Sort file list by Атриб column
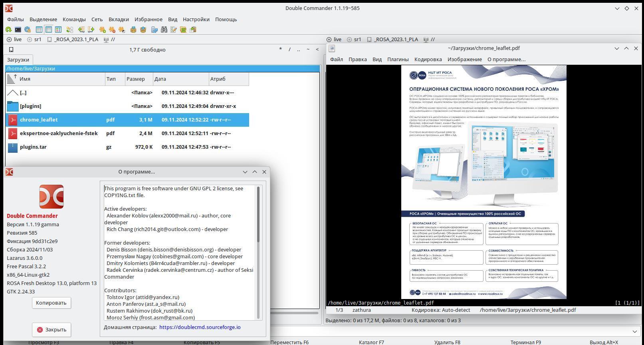This screenshot has width=644, height=345. [x=229, y=79]
